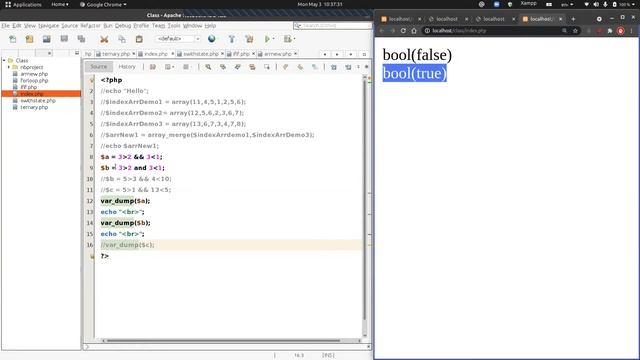The image size is (640, 360).
Task: Click the Copy icon in NetBeans toolbar
Action: click(x=122, y=39)
